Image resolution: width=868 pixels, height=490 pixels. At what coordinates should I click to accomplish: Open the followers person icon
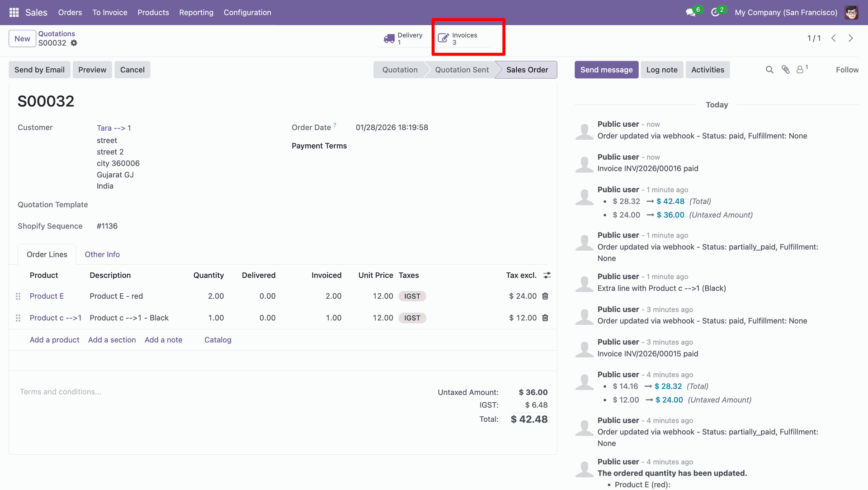[x=800, y=70]
